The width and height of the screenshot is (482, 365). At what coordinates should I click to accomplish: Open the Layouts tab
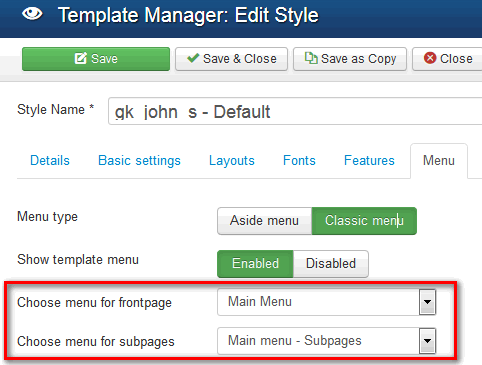(232, 161)
